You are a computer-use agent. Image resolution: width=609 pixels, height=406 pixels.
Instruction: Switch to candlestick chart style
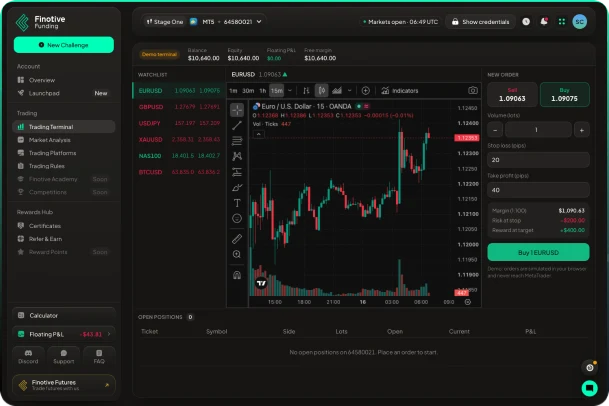pos(322,91)
